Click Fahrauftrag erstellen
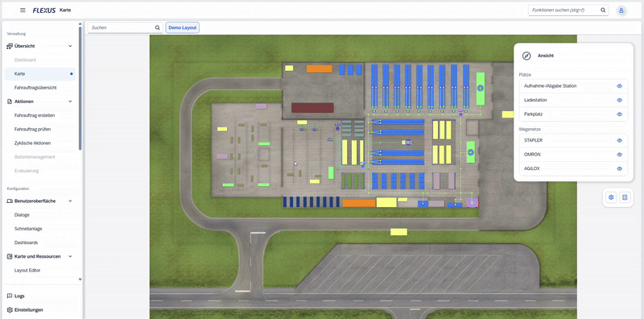Screen dimensions: 644x319 [35, 115]
